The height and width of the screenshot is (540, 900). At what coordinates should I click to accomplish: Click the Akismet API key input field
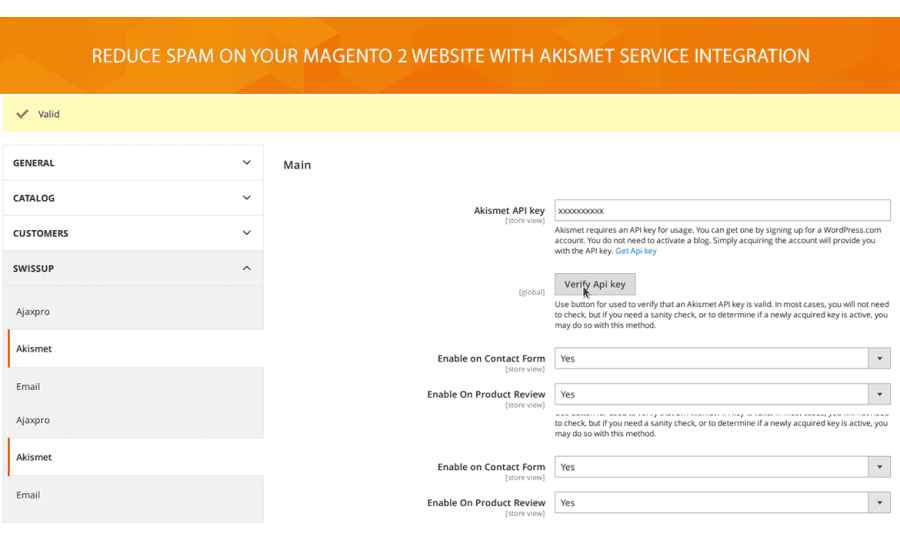[722, 210]
